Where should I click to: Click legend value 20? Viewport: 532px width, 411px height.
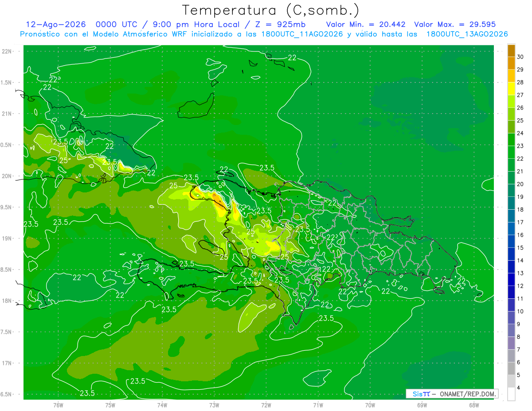(520, 184)
